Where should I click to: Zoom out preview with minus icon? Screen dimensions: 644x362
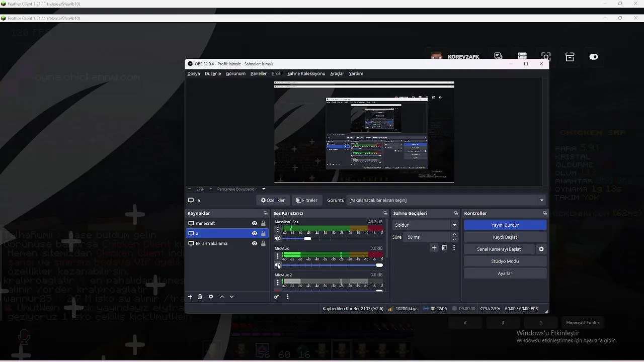[x=190, y=189]
